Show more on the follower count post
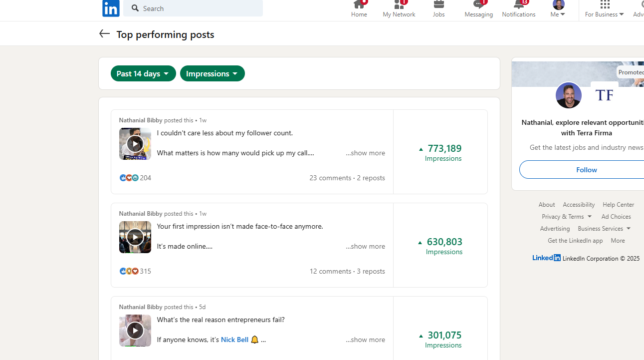 366,153
